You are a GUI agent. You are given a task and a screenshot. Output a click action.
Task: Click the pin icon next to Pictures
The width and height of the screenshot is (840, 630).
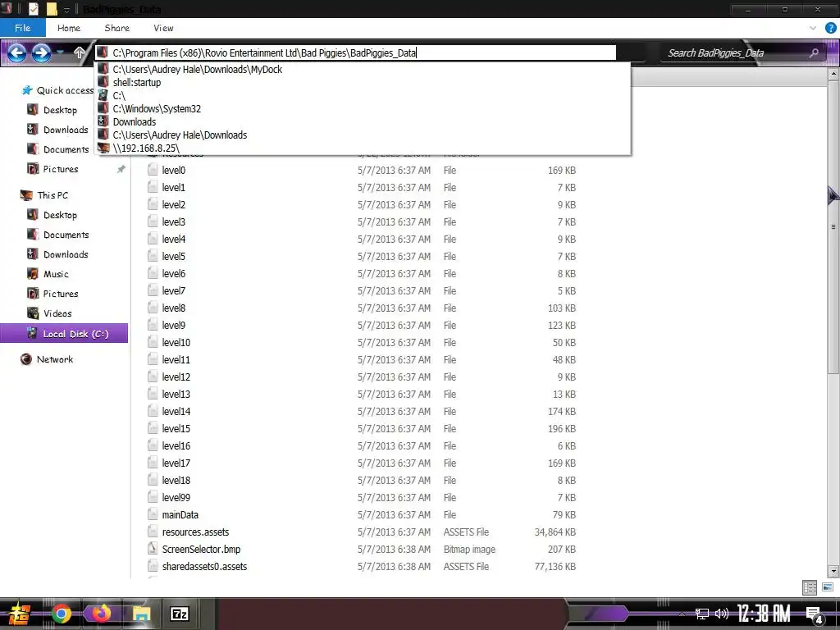121,169
